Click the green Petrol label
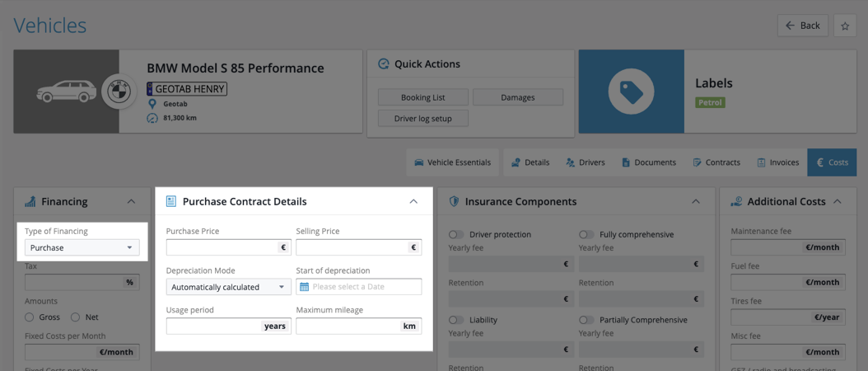Screen dimensions: 868x371 point(710,103)
